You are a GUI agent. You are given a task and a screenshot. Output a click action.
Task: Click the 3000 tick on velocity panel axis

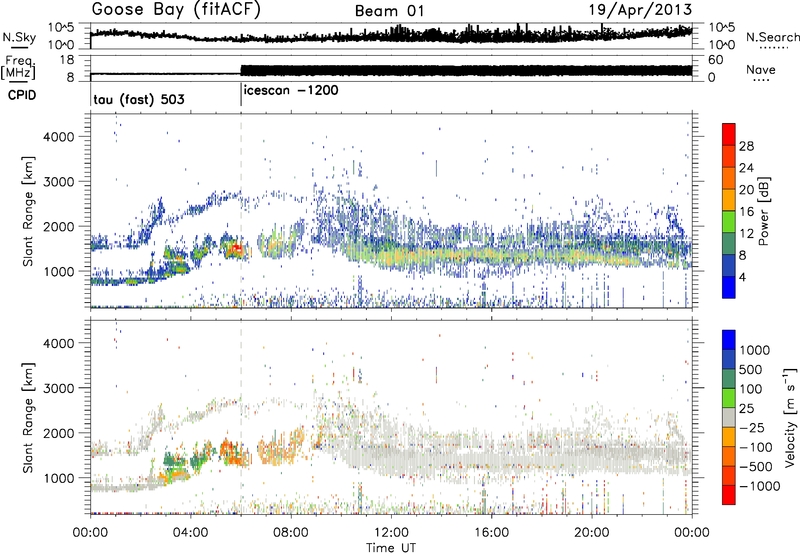[x=59, y=388]
